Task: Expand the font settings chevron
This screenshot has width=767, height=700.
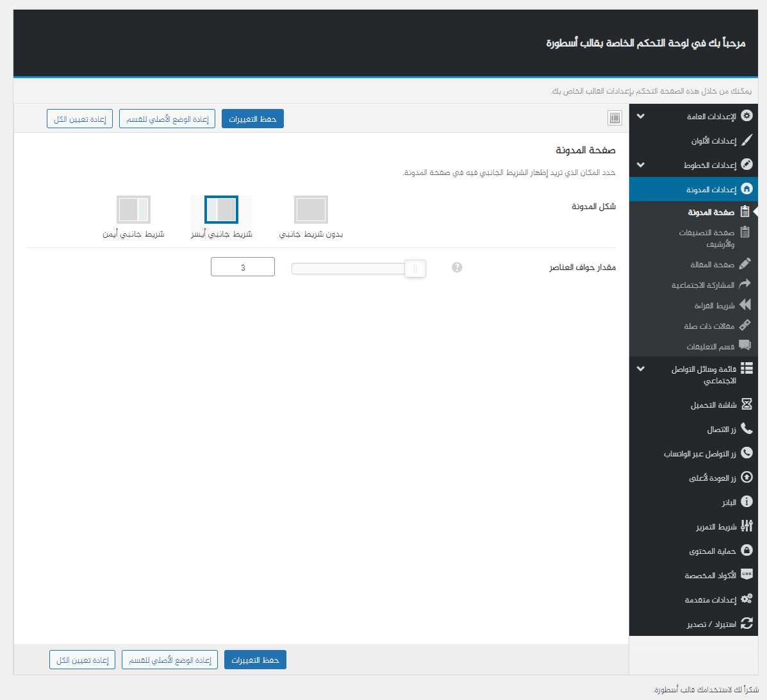Action: tap(641, 165)
